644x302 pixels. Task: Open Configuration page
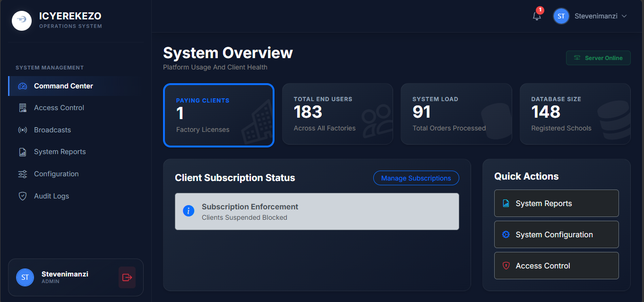click(76, 174)
